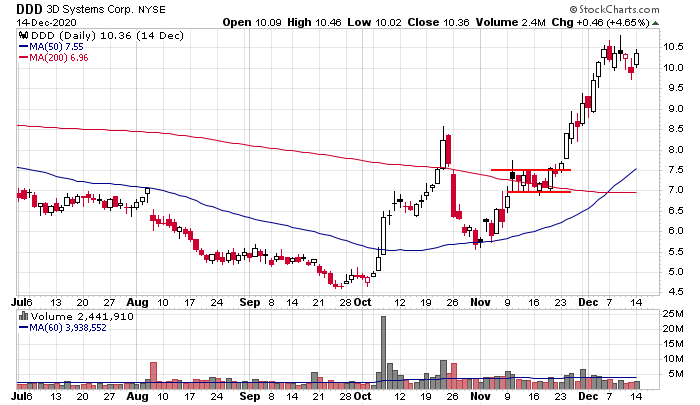700x405 pixels.
Task: Click 'Oct' on the price chart date axis
Action: pyautogui.click(x=362, y=303)
